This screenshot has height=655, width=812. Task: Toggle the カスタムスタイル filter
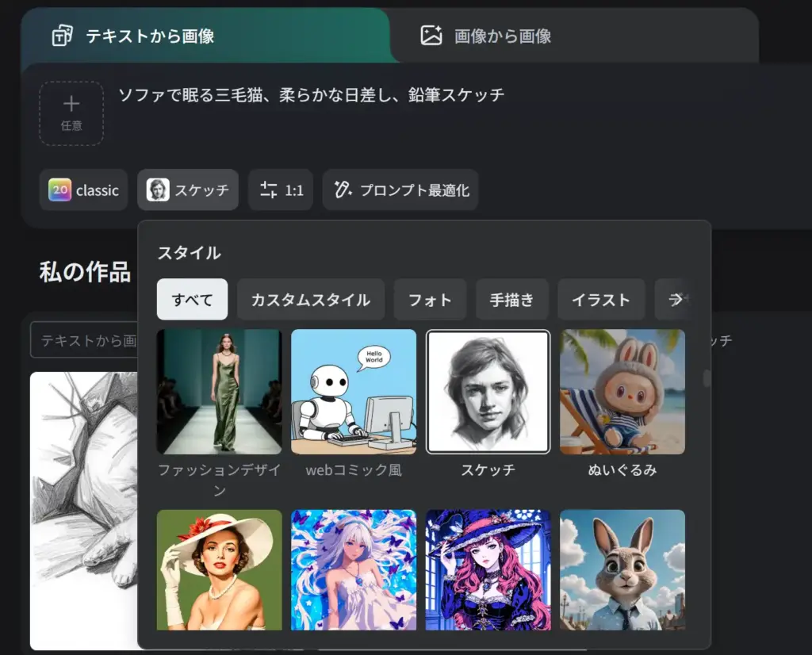click(310, 299)
